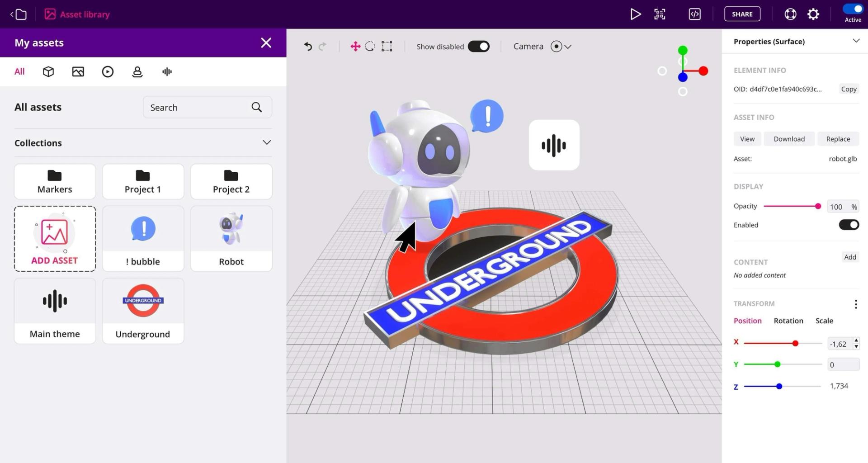The height and width of the screenshot is (463, 868).
Task: Click the Download asset button
Action: 789,139
